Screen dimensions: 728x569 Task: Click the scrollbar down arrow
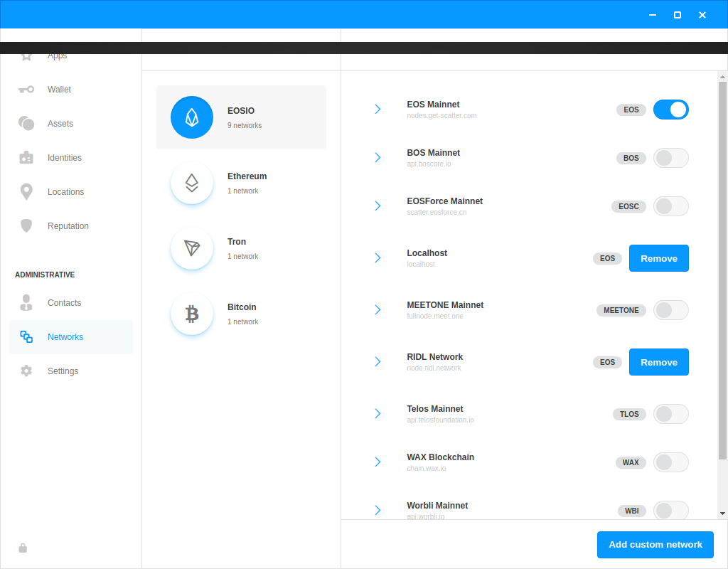[x=722, y=514]
